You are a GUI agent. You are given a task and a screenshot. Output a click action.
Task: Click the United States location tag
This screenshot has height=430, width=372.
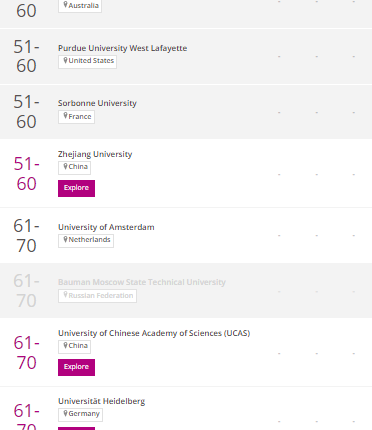coord(87,62)
